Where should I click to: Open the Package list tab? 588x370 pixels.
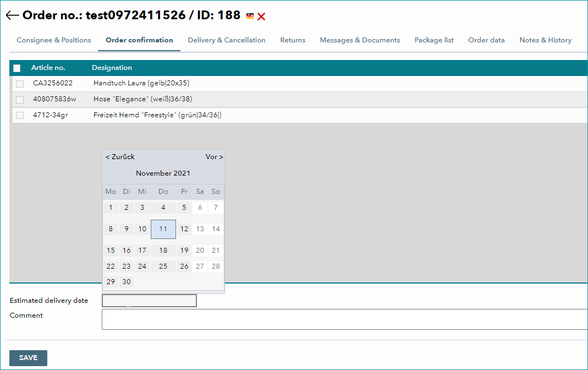point(434,40)
